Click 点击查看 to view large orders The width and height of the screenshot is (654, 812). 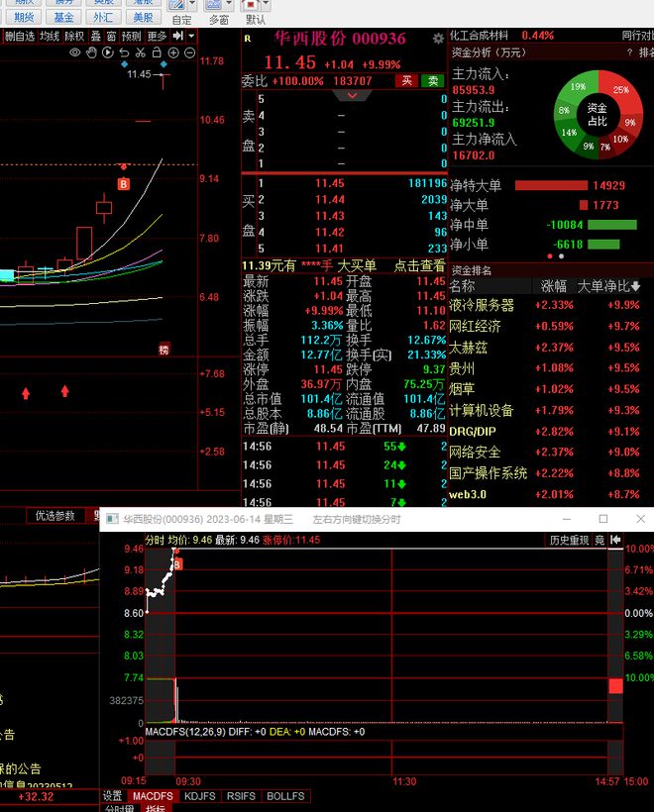click(x=419, y=265)
